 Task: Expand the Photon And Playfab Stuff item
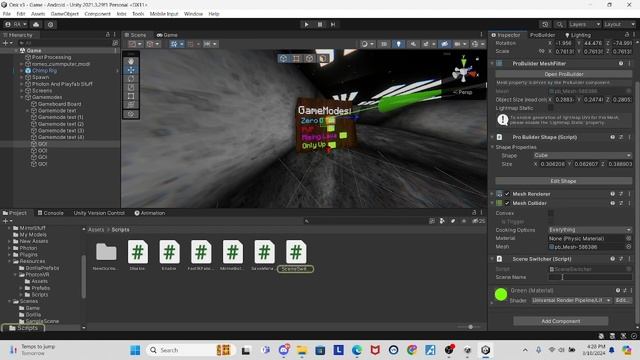[22, 84]
